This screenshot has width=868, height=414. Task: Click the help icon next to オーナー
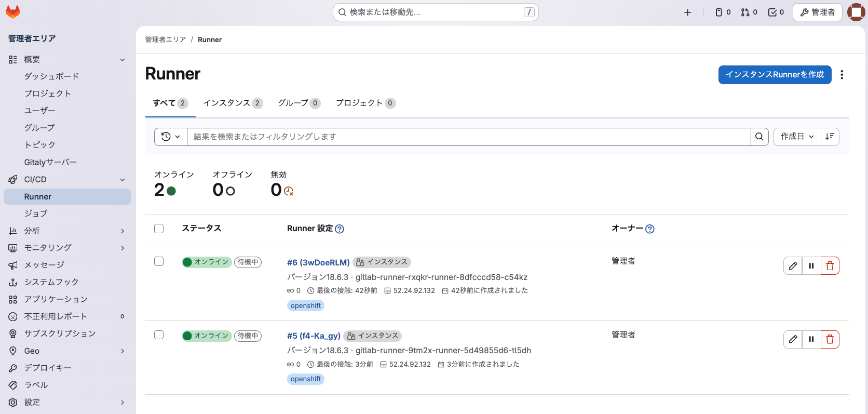(650, 229)
